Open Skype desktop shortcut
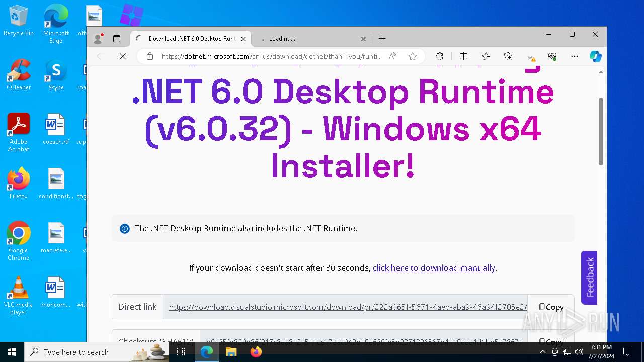This screenshot has height=362, width=644. pyautogui.click(x=56, y=75)
